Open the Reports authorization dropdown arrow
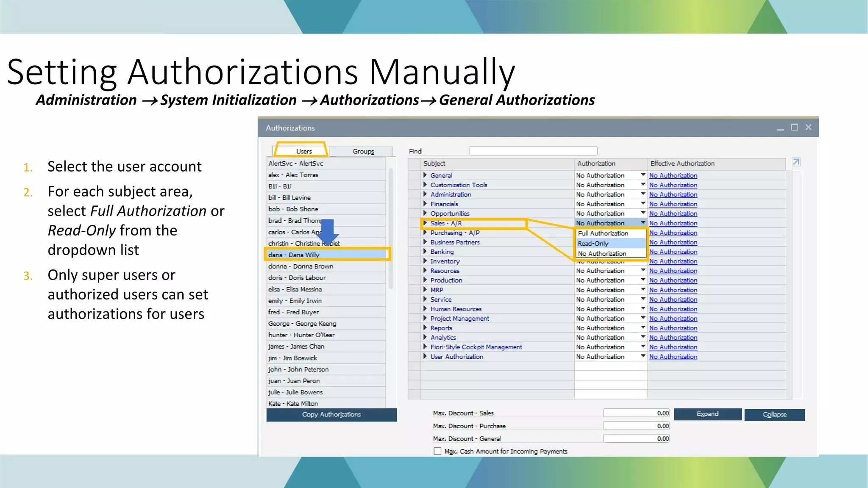 tap(643, 328)
